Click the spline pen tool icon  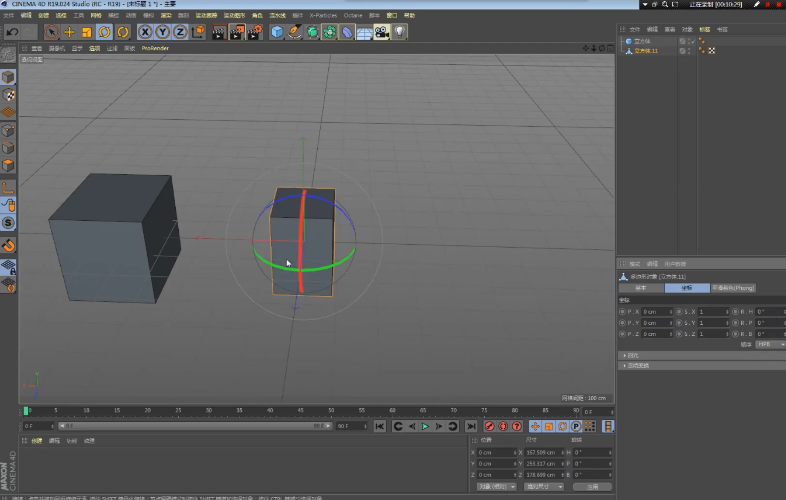295,32
